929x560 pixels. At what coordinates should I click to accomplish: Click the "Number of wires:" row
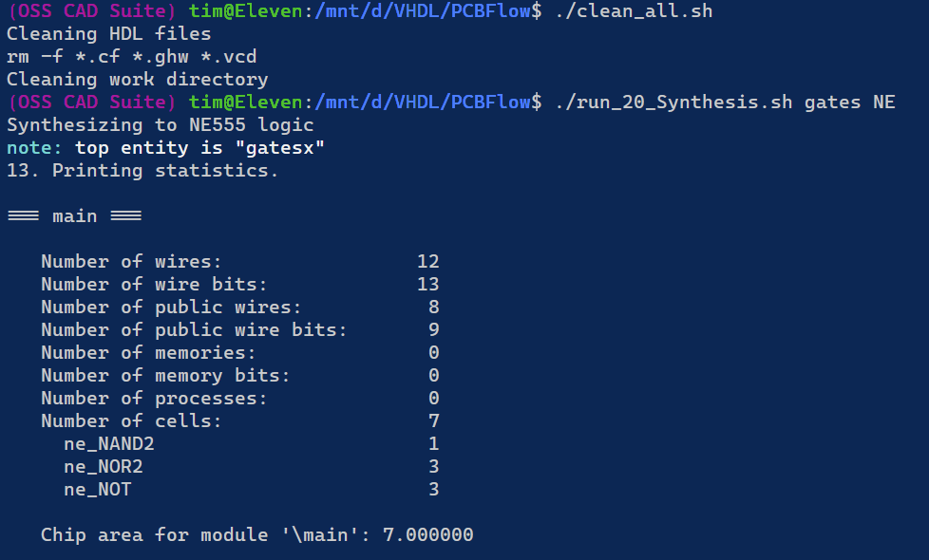[x=131, y=262]
